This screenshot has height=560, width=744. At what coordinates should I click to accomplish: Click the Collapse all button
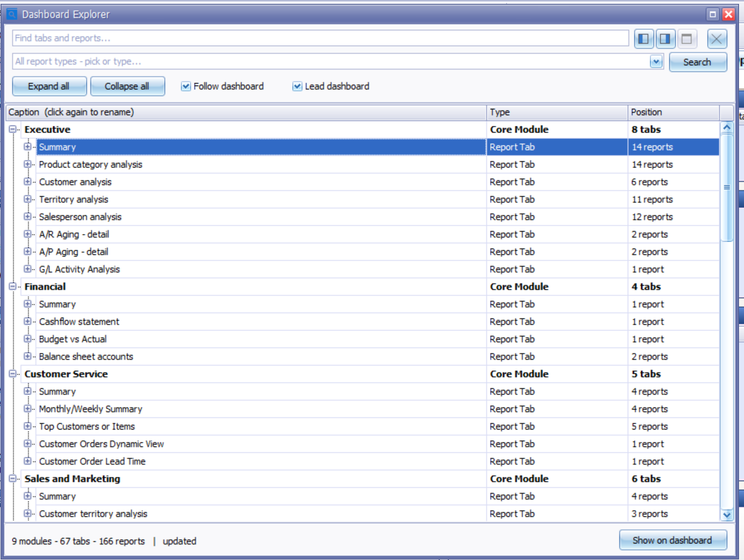128,86
